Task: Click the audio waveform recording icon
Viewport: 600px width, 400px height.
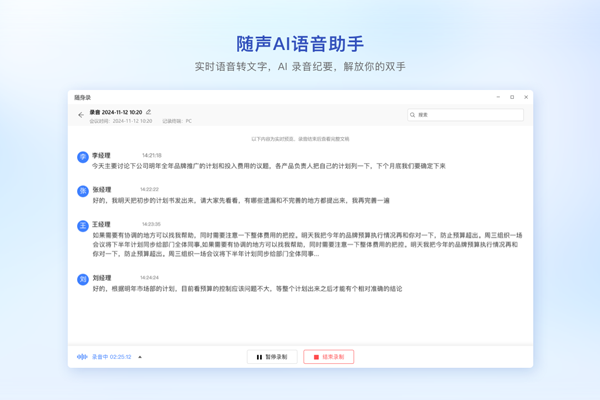Action: click(82, 357)
